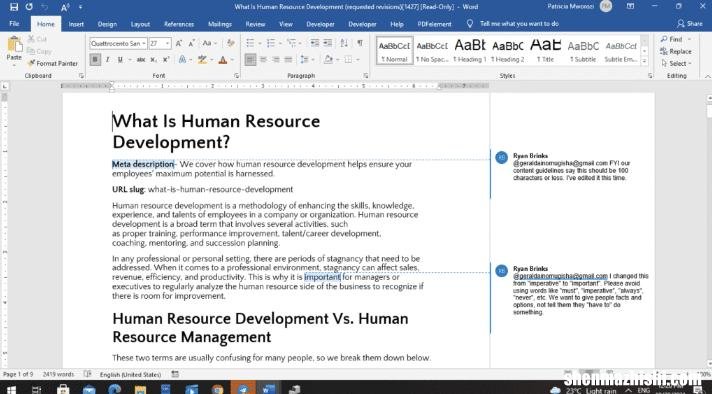This screenshot has height=394, width=712.
Task: Switch to the Design tab
Action: pos(107,24)
